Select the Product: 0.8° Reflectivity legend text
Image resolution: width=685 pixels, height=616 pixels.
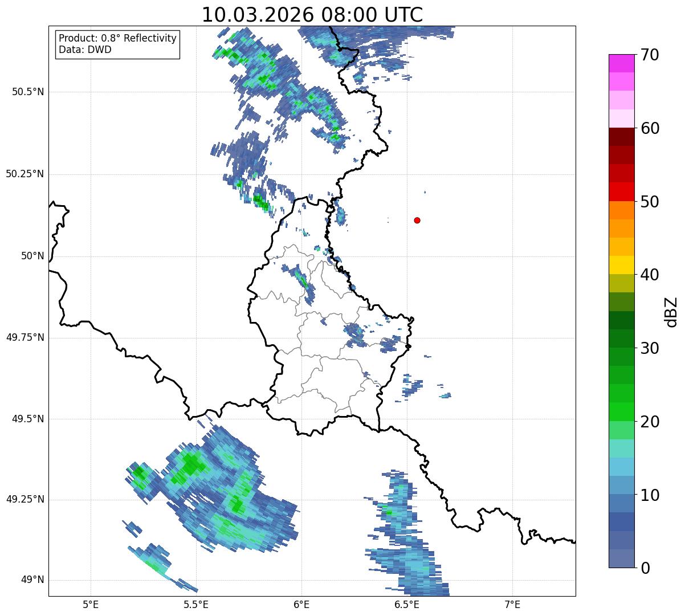click(x=118, y=38)
